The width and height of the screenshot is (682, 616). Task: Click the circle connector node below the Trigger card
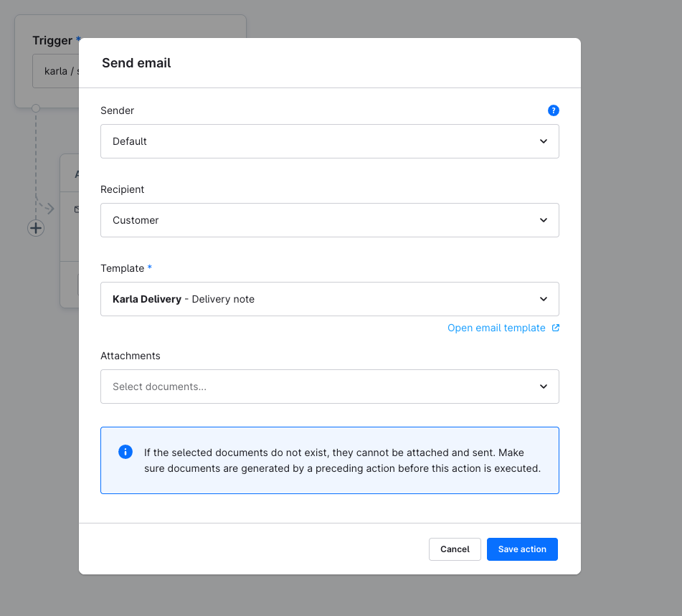[35, 108]
